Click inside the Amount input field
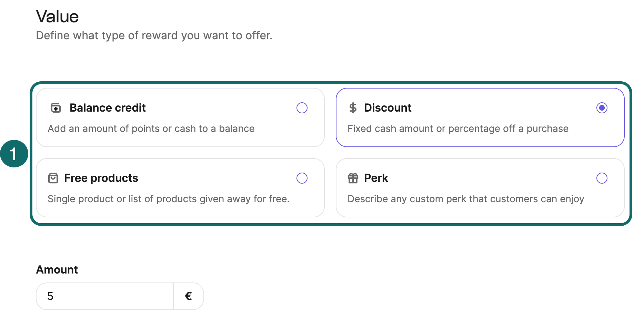644x319 pixels. (x=103, y=296)
